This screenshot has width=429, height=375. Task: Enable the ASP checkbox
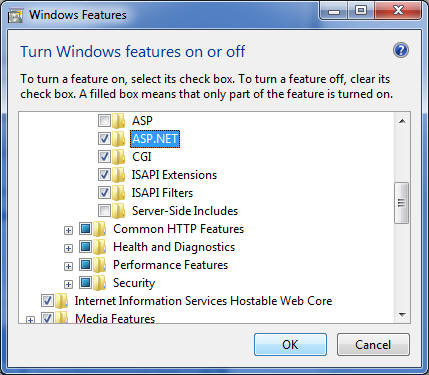point(104,120)
